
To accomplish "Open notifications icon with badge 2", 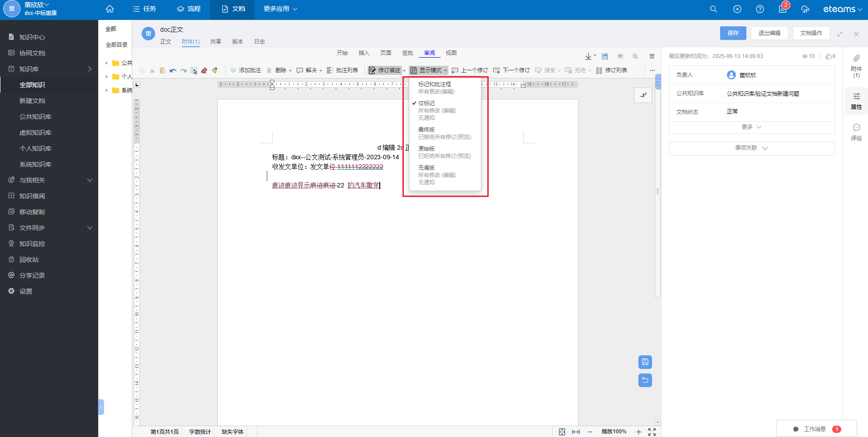I will [783, 8].
